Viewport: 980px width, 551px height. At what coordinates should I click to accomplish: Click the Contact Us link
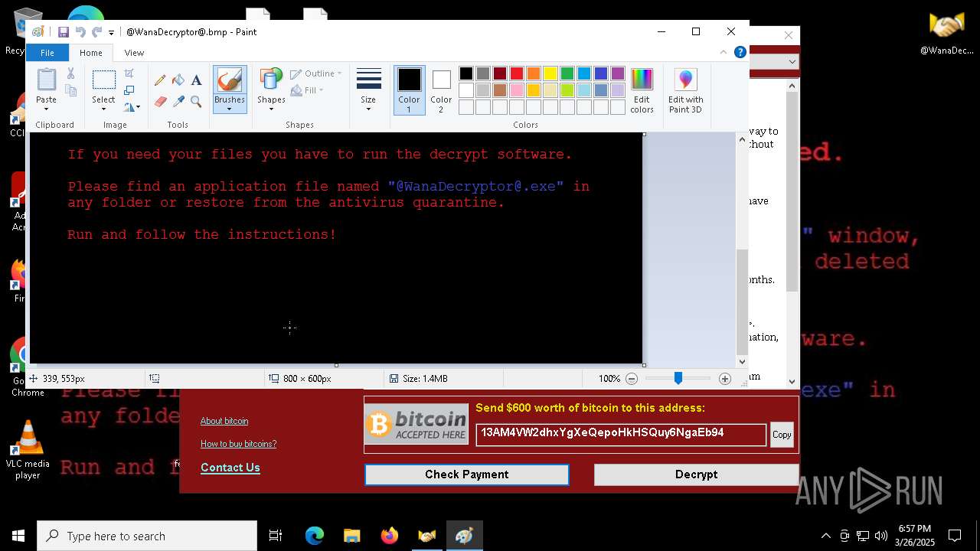point(230,468)
